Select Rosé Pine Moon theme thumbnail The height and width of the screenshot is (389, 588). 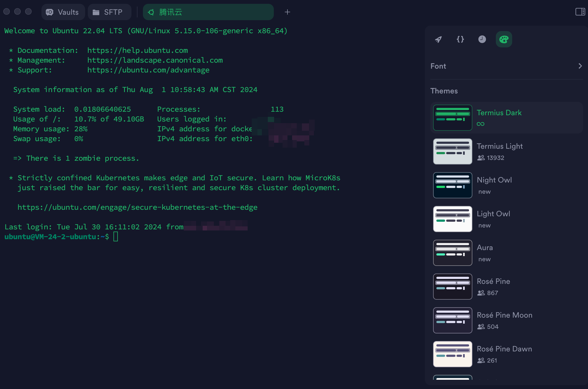tap(453, 320)
